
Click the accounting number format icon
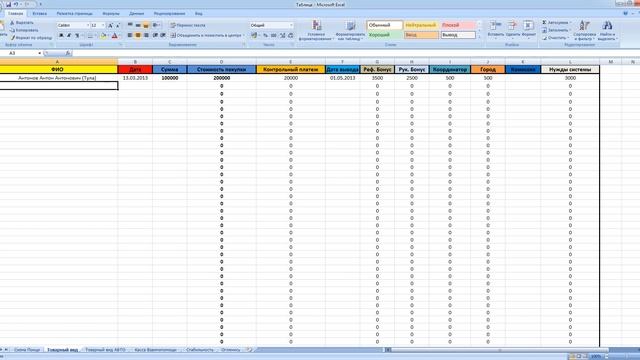point(255,36)
